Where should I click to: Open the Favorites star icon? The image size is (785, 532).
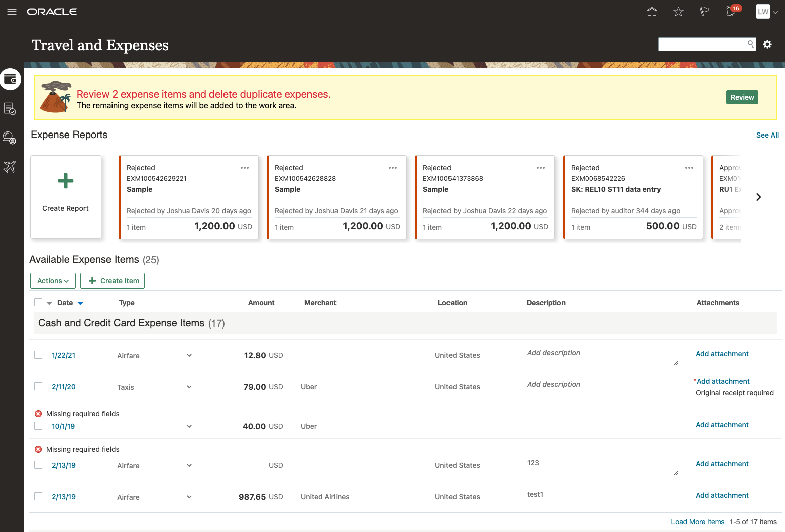678,12
